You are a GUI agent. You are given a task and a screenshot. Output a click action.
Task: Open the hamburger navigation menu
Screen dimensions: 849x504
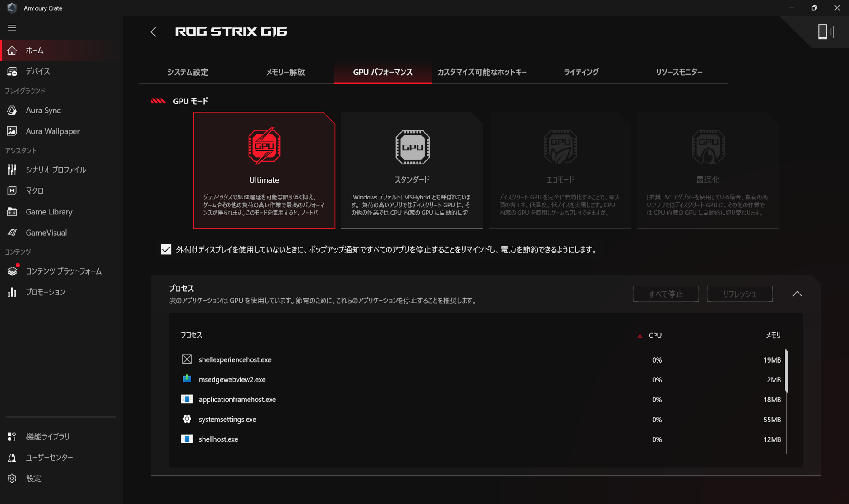[x=12, y=27]
